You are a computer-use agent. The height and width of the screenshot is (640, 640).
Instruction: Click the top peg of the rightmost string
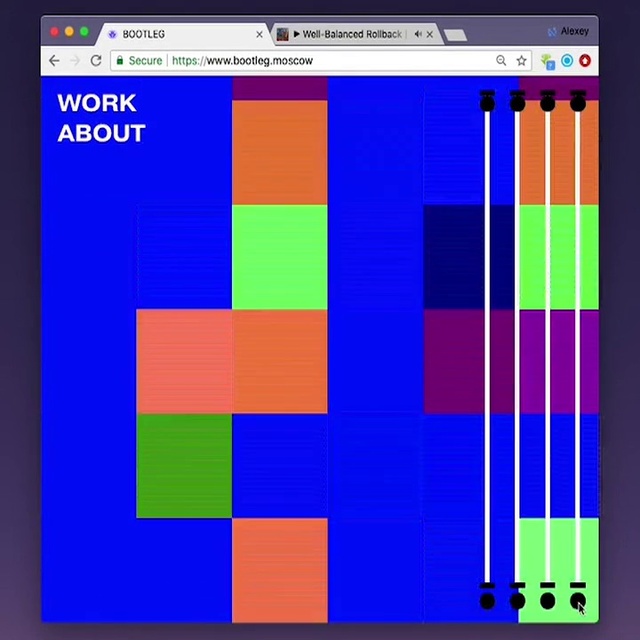pyautogui.click(x=578, y=102)
